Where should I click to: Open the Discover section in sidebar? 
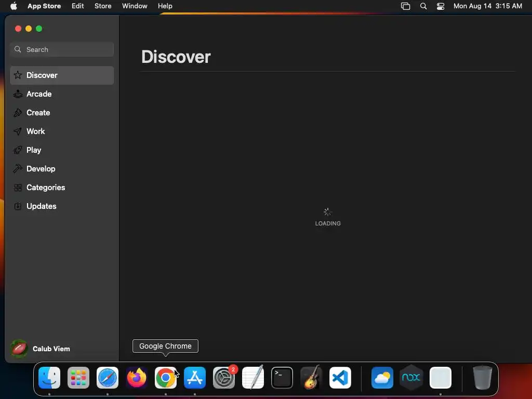pos(62,75)
